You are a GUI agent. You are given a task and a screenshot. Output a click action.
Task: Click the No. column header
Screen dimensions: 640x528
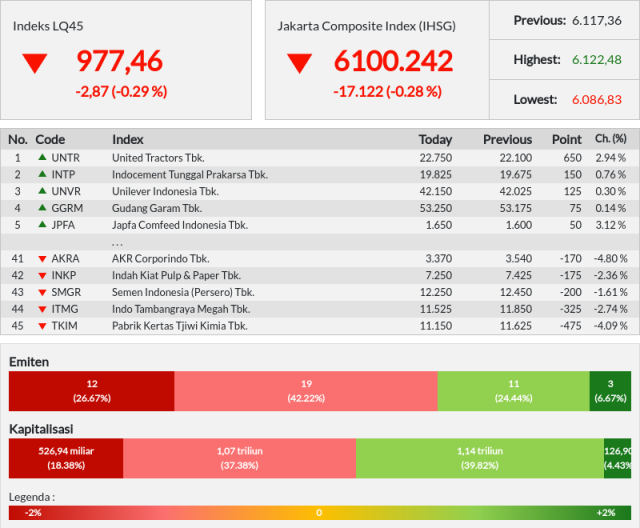(18, 140)
